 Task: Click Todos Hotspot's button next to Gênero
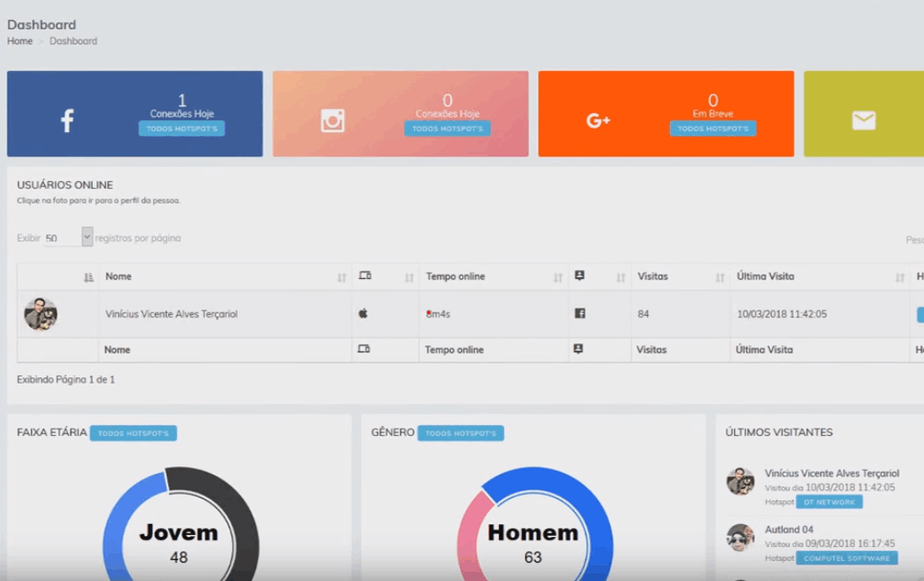(x=460, y=433)
